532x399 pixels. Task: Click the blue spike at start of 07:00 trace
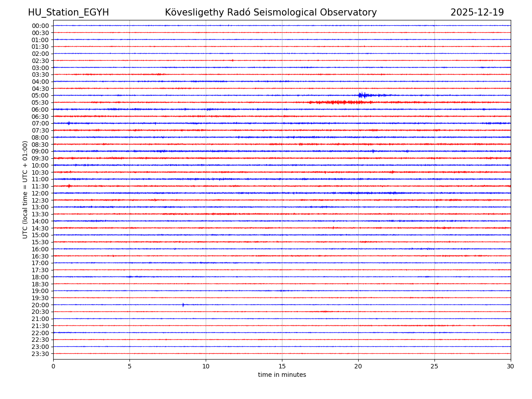point(68,123)
